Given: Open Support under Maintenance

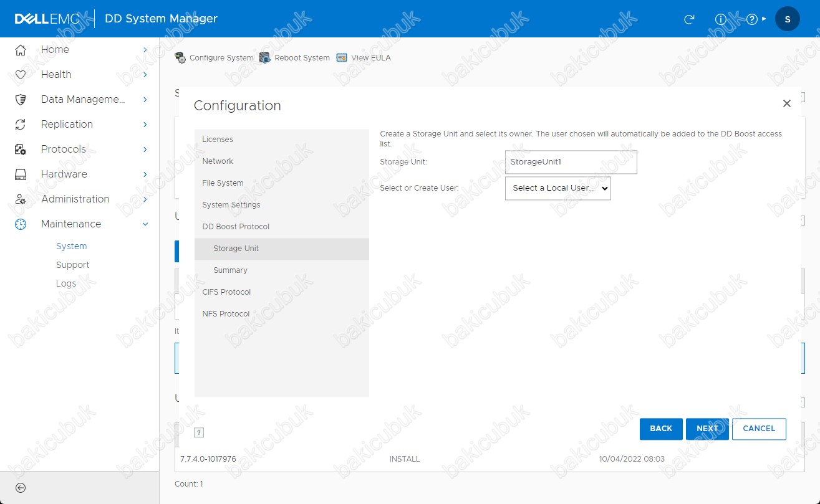Looking at the screenshot, I should click(73, 265).
